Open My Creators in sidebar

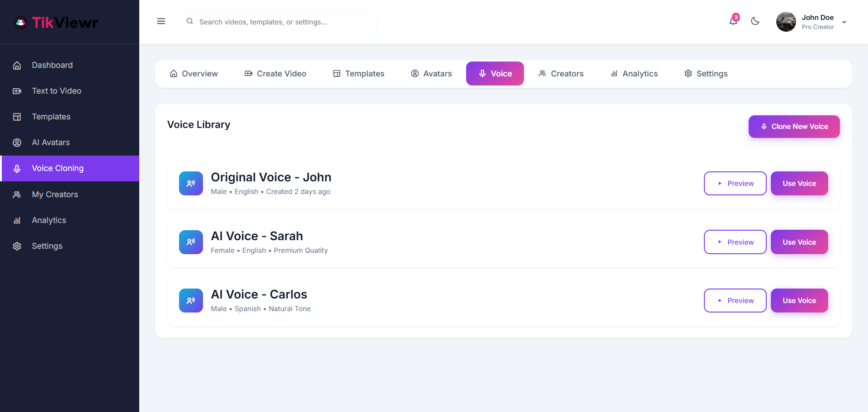coord(55,194)
